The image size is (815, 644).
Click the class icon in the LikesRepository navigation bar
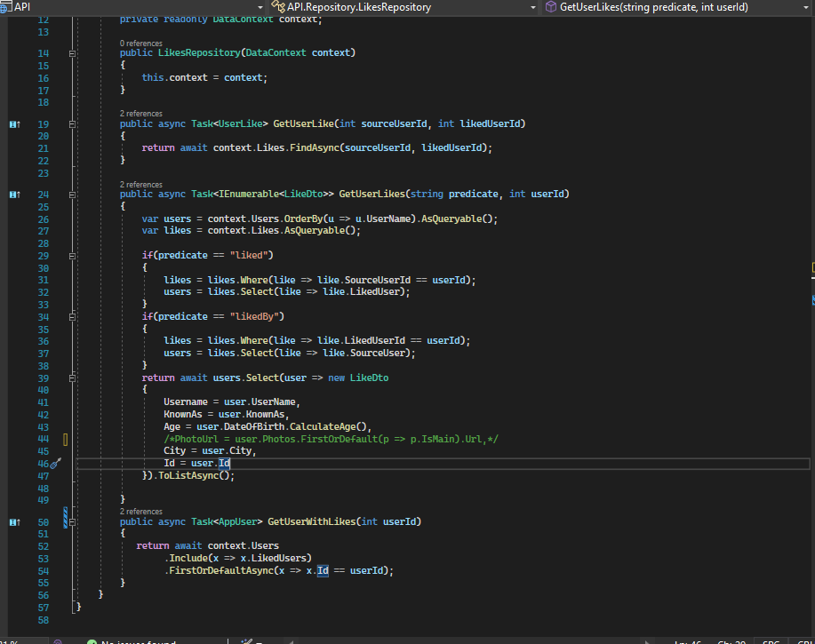278,7
